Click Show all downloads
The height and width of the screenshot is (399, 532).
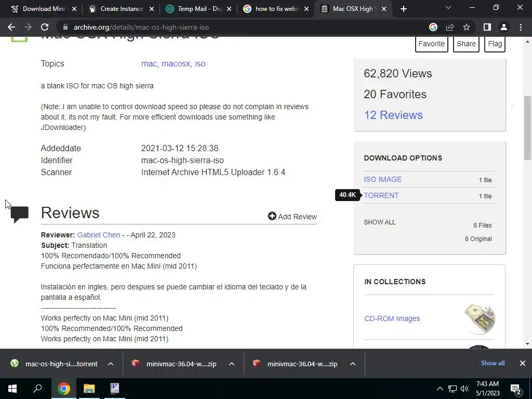(493, 363)
